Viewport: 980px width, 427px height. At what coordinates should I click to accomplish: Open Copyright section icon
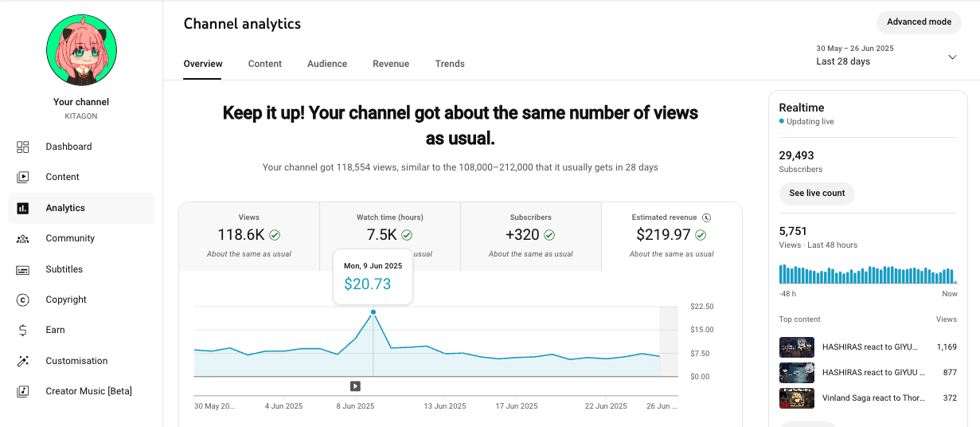pyautogui.click(x=23, y=300)
